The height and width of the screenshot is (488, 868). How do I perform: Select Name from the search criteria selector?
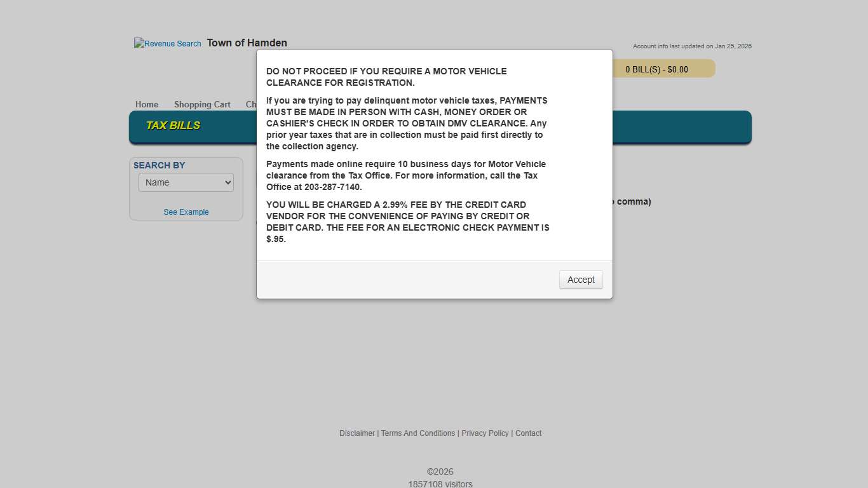point(178,182)
